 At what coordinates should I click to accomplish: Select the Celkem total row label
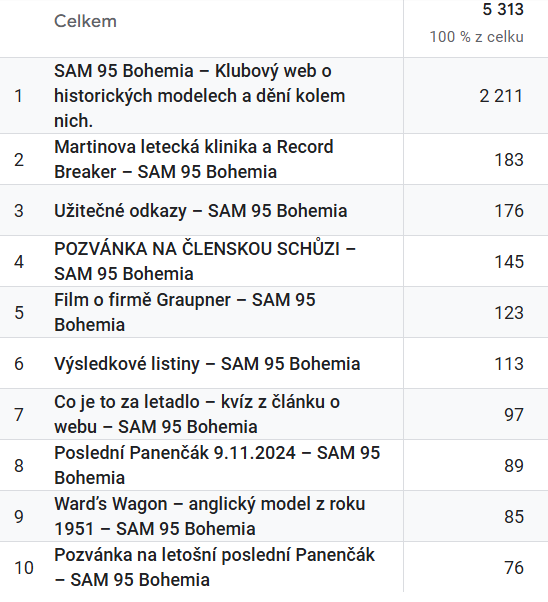click(x=85, y=21)
